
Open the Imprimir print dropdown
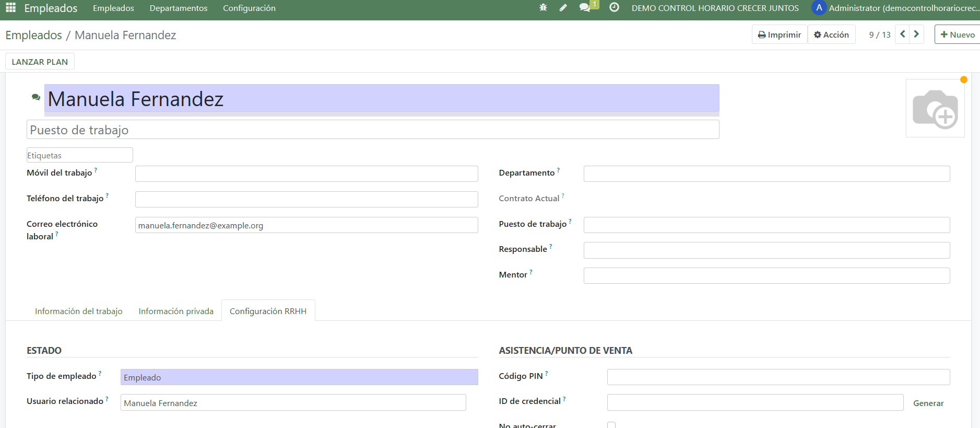pos(780,34)
